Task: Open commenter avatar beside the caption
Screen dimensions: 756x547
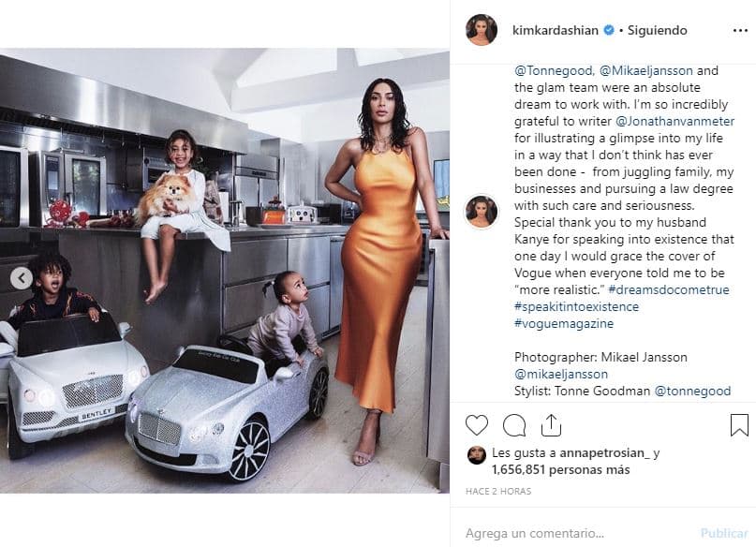Action: [x=482, y=211]
